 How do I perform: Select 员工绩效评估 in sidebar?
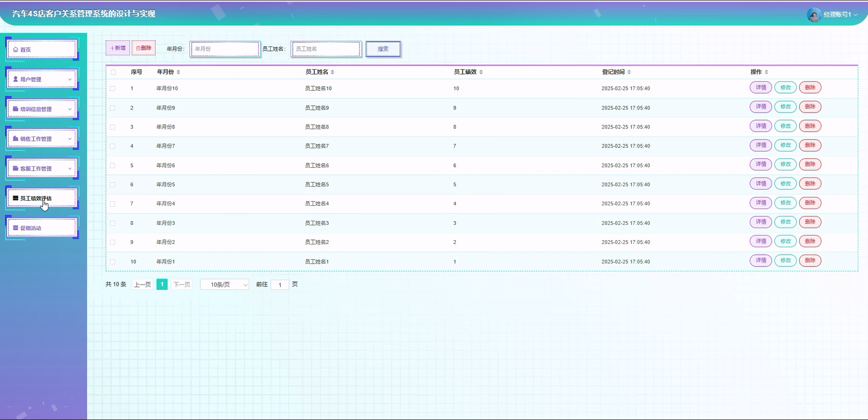tap(42, 198)
